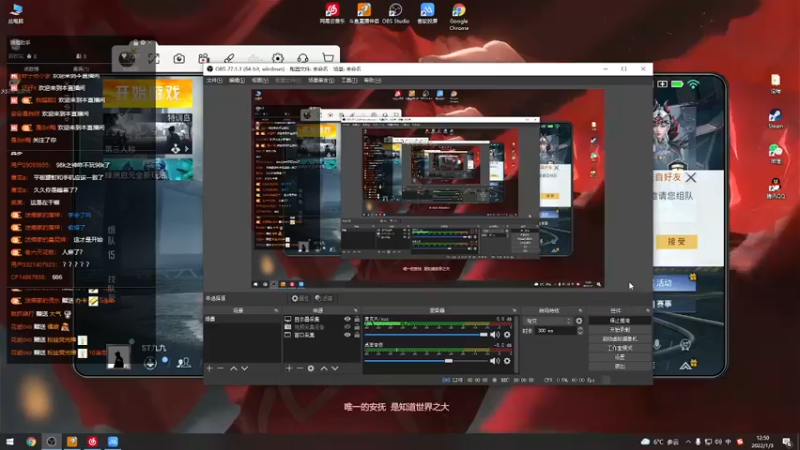Remove selected source with minus icon
The height and width of the screenshot is (450, 800).
tap(300, 368)
